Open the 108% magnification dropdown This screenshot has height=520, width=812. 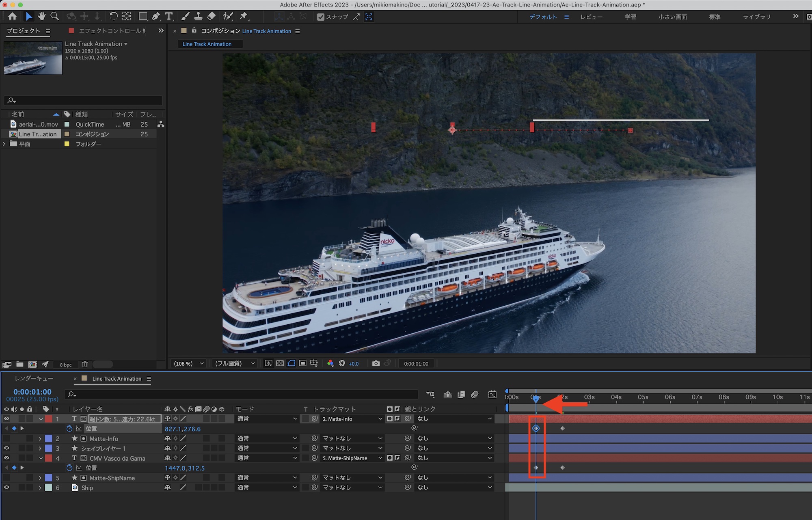[189, 363]
